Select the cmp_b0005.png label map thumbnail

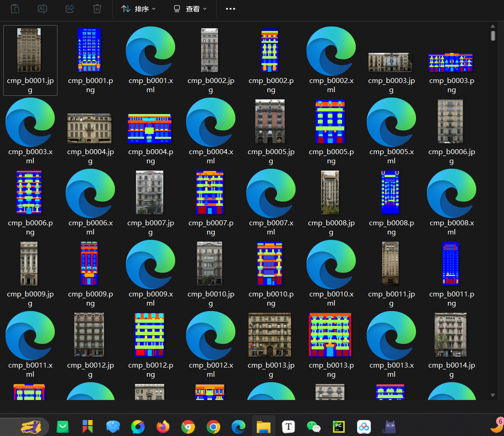click(x=330, y=121)
